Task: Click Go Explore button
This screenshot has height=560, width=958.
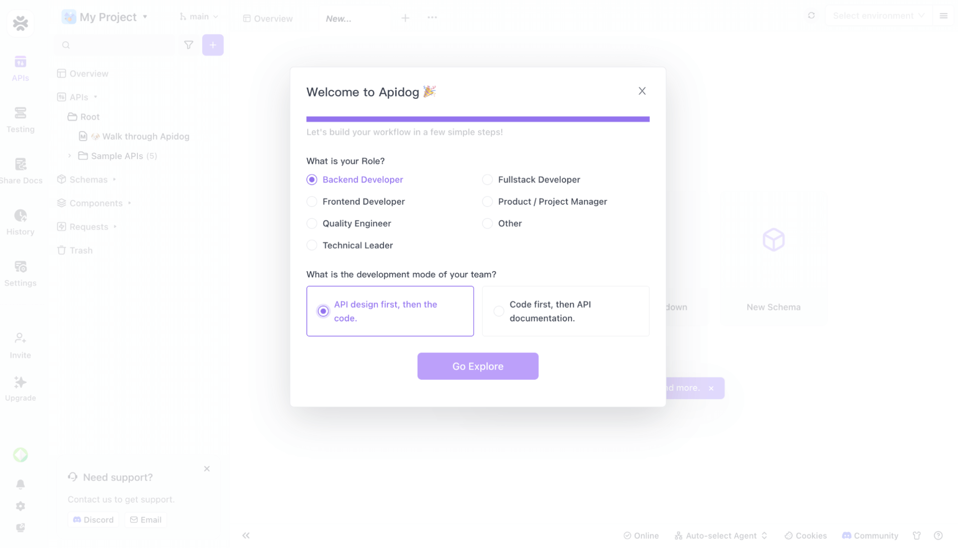Action: (478, 366)
